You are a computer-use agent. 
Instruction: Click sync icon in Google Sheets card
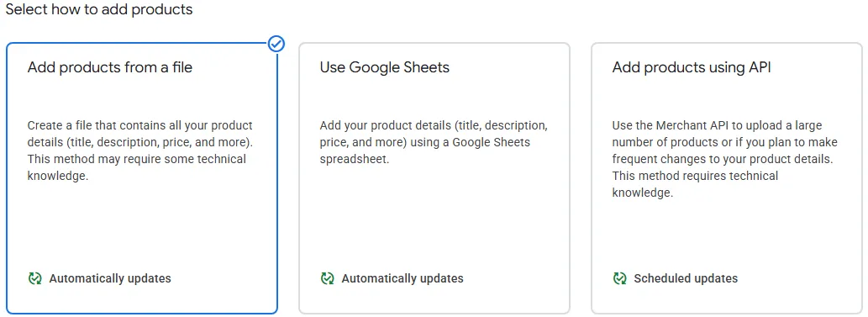(327, 278)
